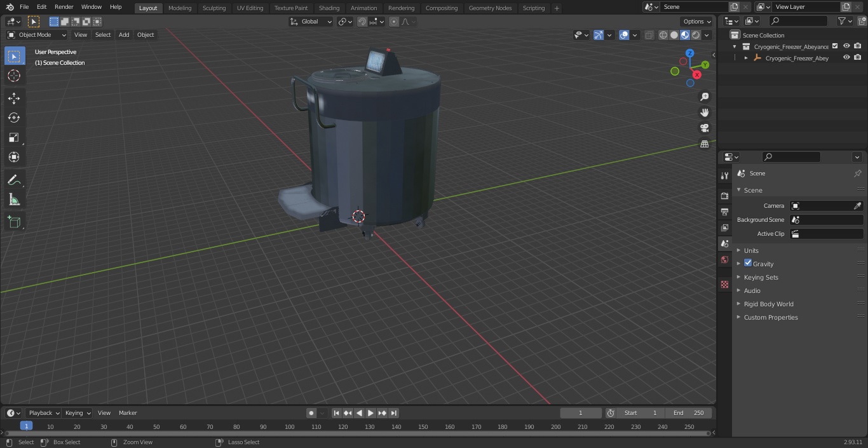The width and height of the screenshot is (868, 448).
Task: Hide Cryogenic_Freezer_Abey object with eye icon
Action: [846, 58]
